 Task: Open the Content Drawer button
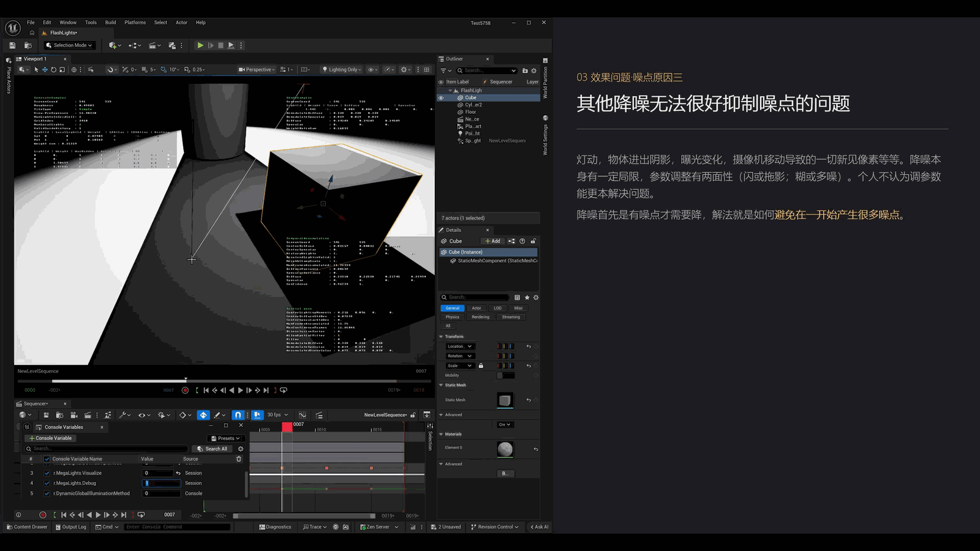[x=27, y=527]
